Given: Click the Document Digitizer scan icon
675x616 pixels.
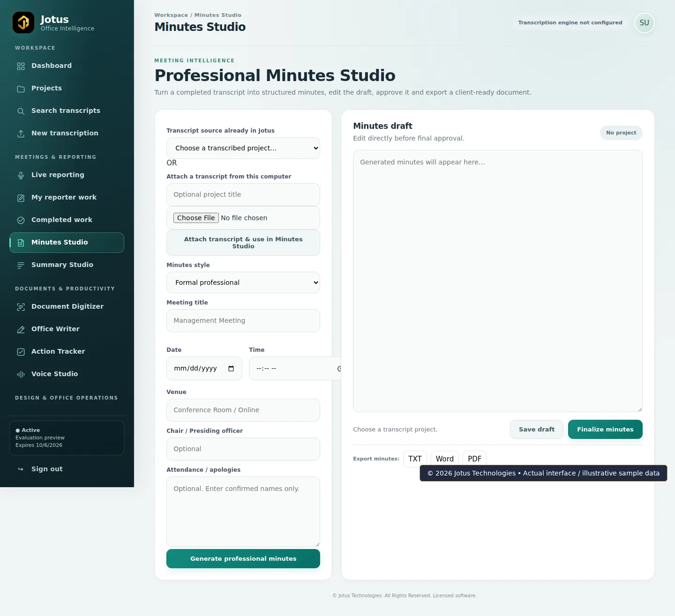Looking at the screenshot, I should (x=21, y=307).
